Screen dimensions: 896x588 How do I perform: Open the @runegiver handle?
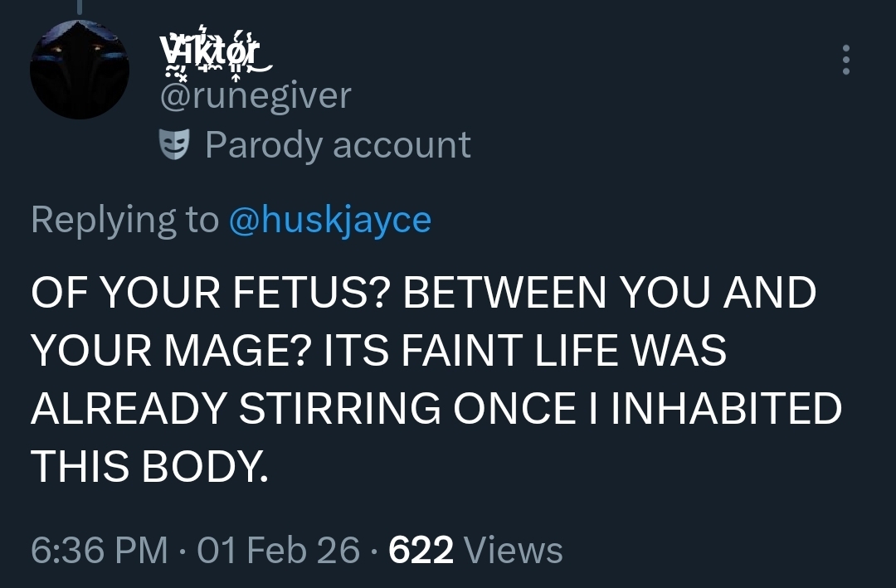[255, 96]
